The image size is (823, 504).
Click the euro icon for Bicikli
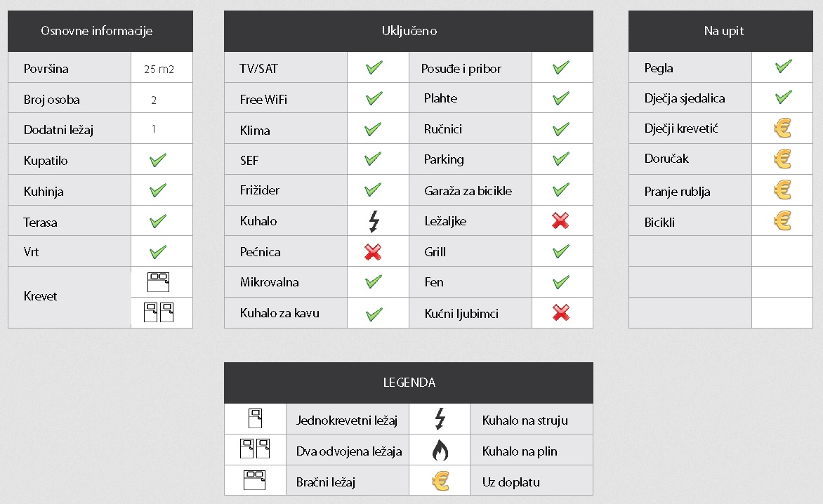coord(782,221)
